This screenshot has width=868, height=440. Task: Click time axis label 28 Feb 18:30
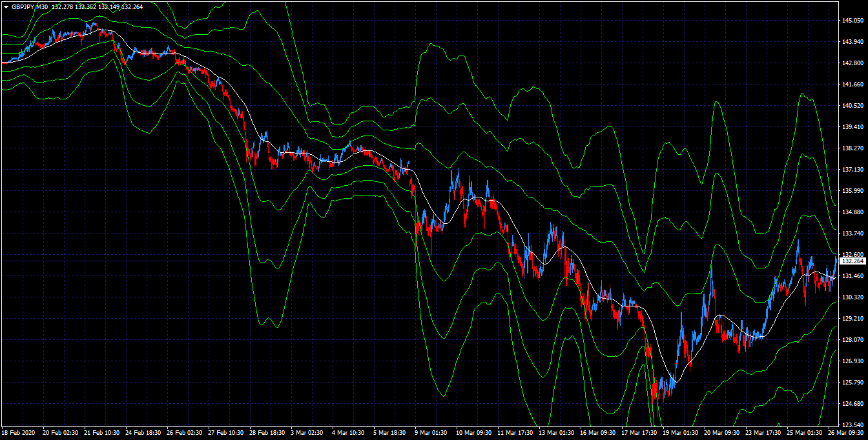coord(267,433)
